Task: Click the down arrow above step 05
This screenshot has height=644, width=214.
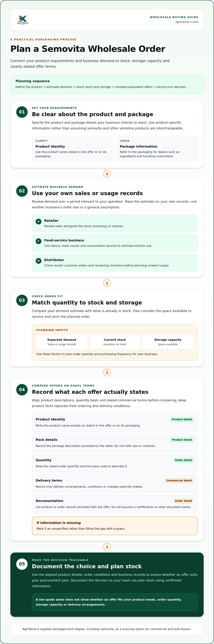Action: point(107,547)
